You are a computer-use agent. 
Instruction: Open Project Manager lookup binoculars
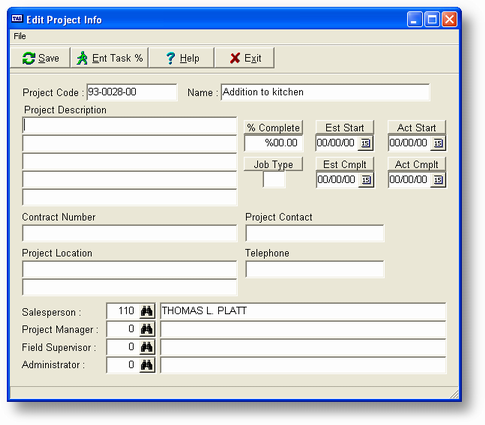pos(147,329)
